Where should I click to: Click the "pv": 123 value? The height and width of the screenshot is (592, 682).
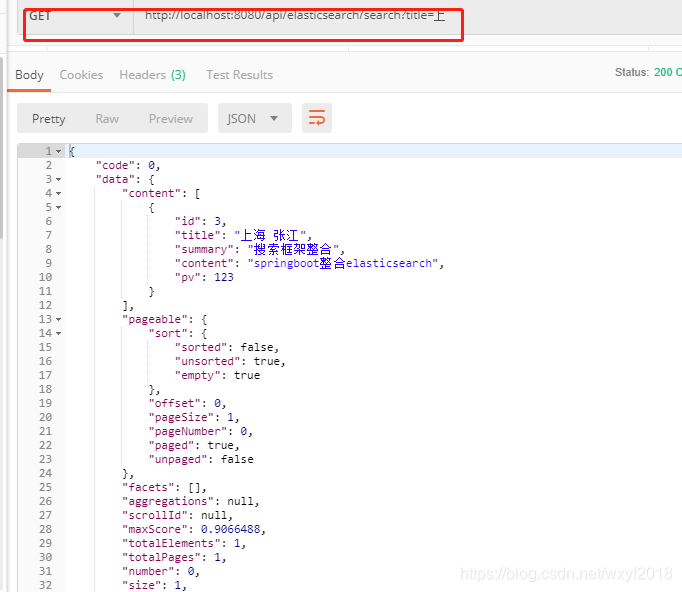(x=224, y=277)
